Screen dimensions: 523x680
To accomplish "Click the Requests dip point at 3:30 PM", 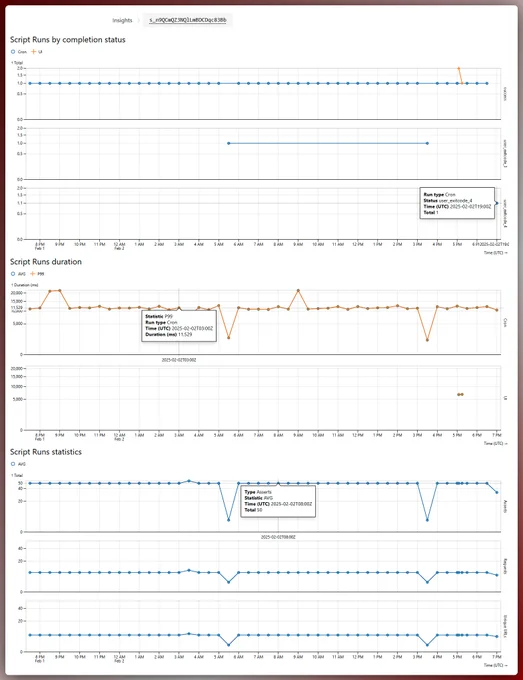I will [427, 582].
